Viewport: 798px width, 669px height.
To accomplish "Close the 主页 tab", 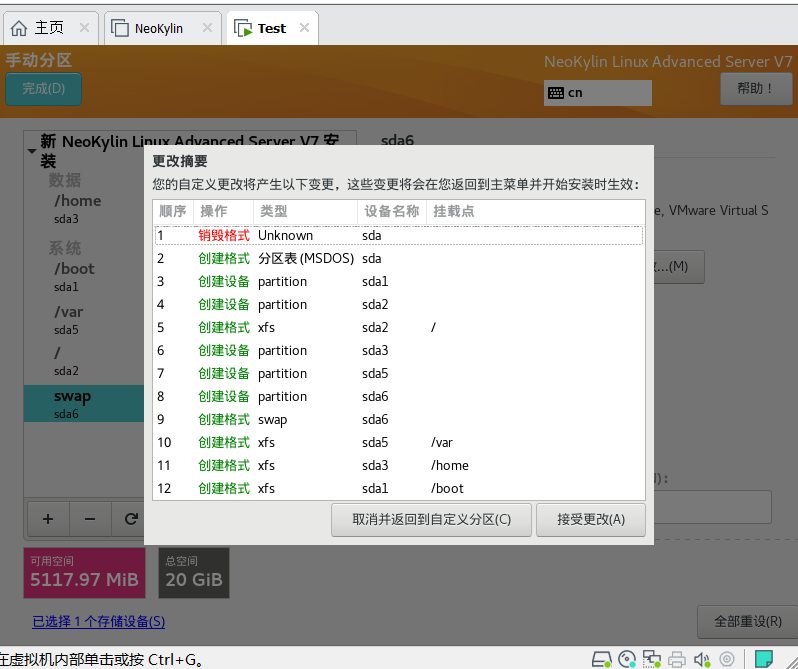I will click(x=84, y=27).
